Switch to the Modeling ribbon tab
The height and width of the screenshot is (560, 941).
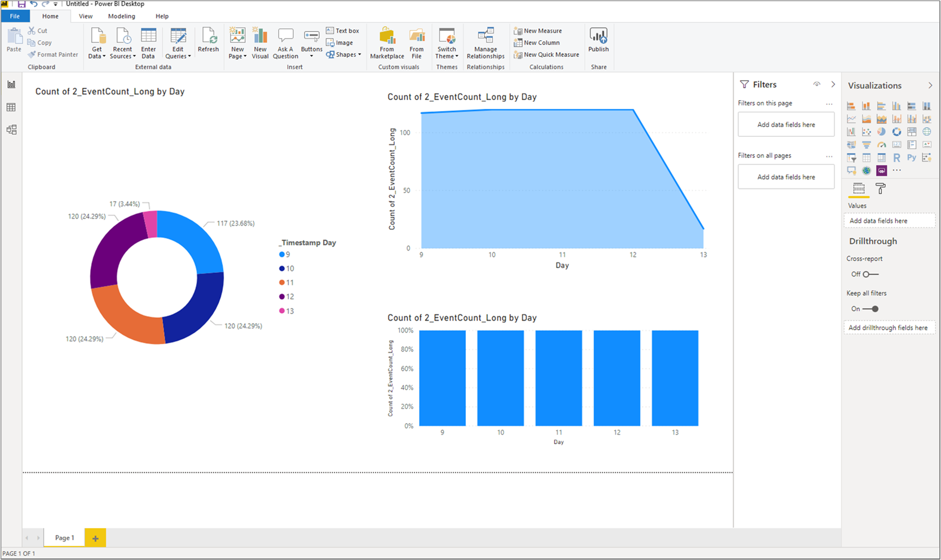pyautogui.click(x=121, y=16)
